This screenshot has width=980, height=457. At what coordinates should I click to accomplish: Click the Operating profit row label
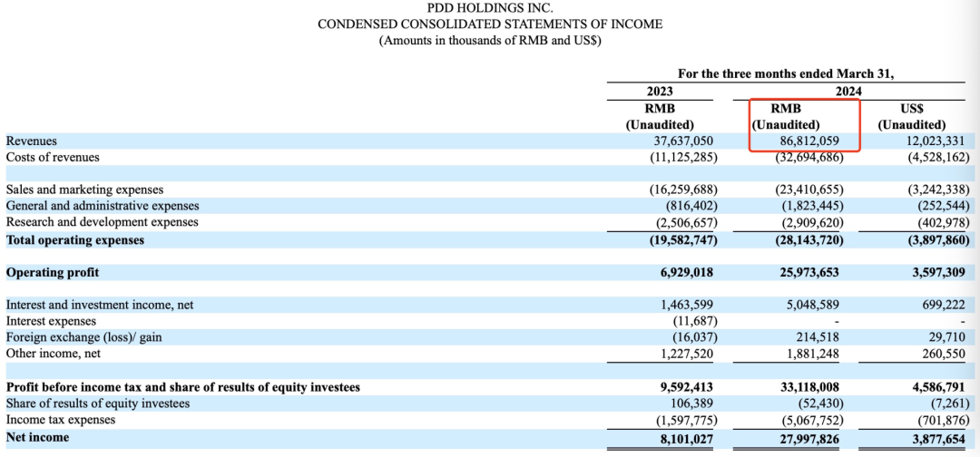pos(53,273)
